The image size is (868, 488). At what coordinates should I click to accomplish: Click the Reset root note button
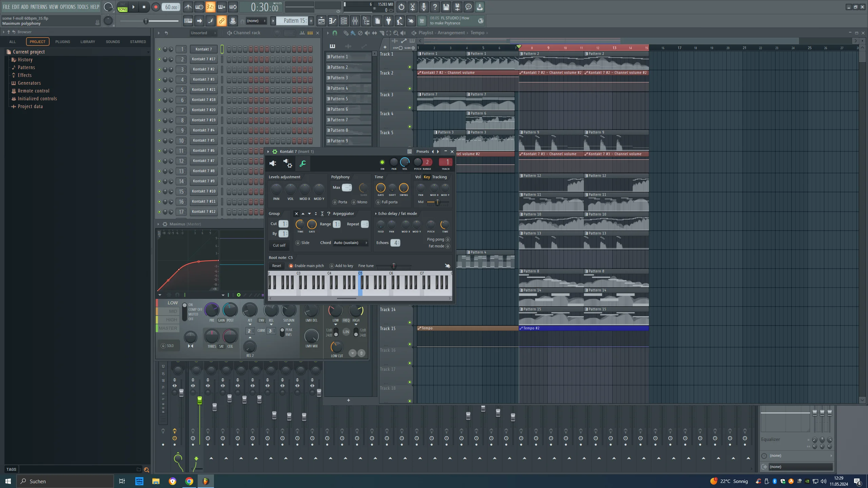(x=277, y=266)
